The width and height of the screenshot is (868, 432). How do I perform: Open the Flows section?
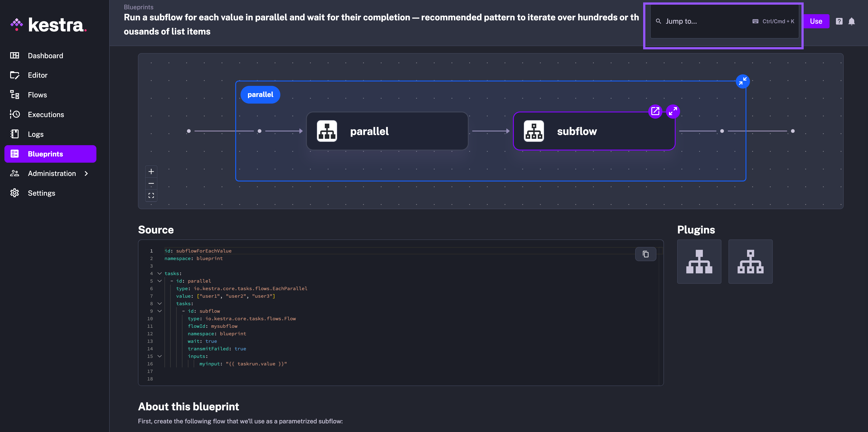(37, 95)
